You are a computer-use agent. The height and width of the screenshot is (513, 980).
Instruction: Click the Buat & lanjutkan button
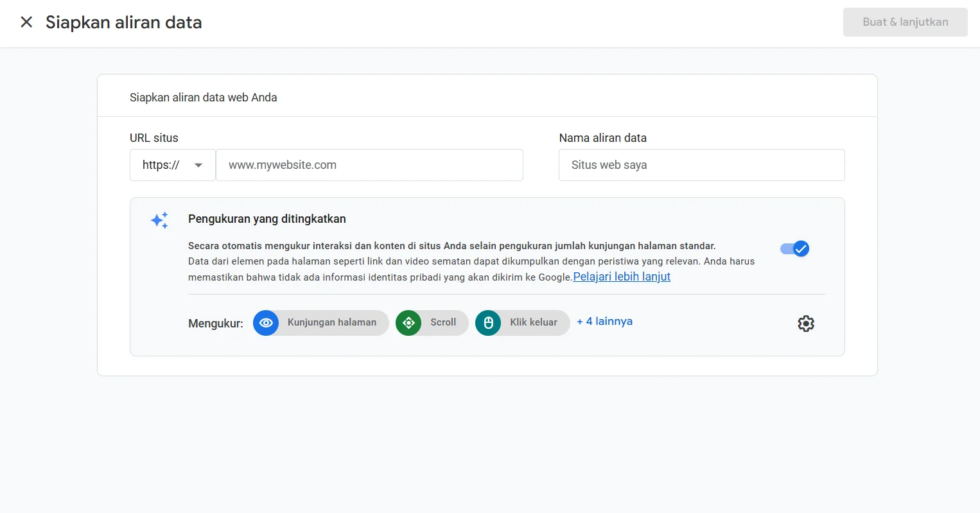tap(905, 22)
